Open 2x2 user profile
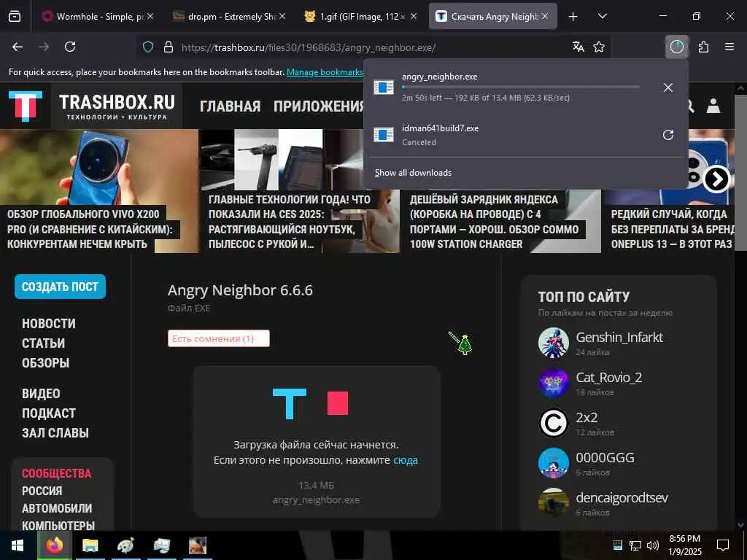This screenshot has width=747, height=560. 586,417
